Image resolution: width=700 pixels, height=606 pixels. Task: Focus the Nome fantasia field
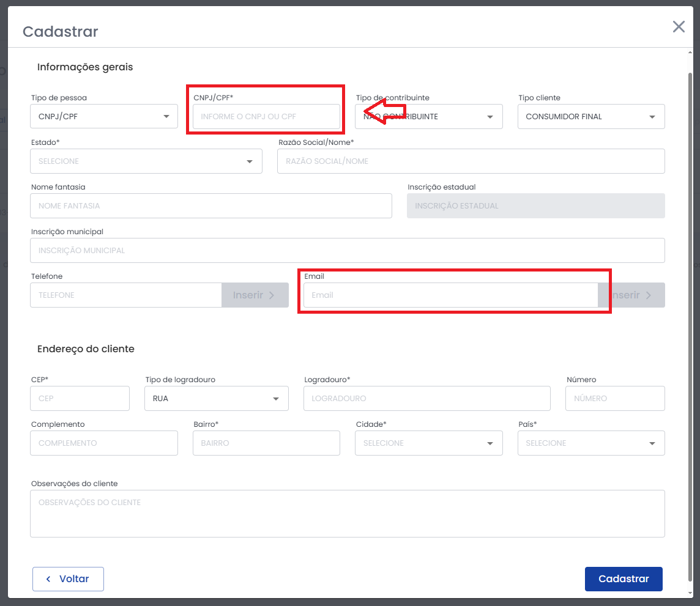pos(210,205)
